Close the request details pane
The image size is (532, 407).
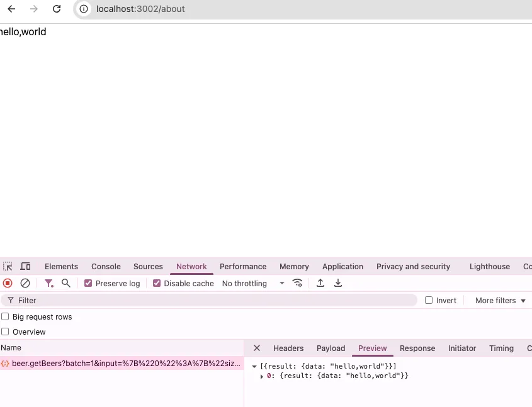click(x=257, y=348)
